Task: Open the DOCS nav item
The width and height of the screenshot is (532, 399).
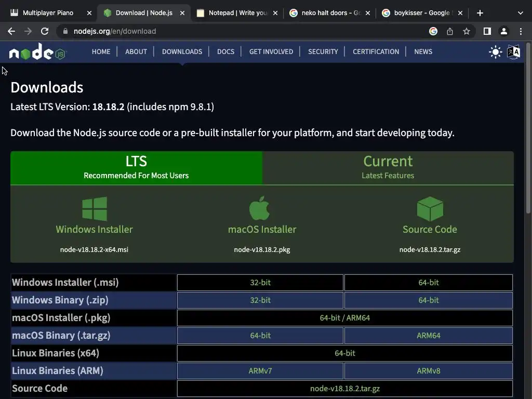Action: coord(225,51)
